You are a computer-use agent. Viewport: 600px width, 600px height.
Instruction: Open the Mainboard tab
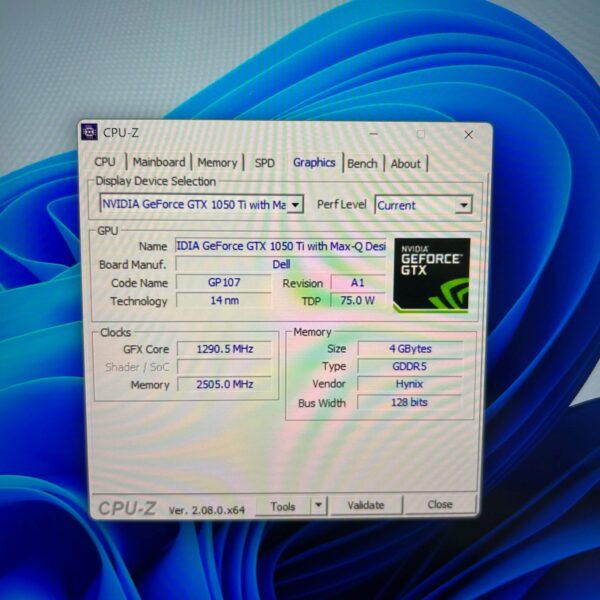coord(159,162)
